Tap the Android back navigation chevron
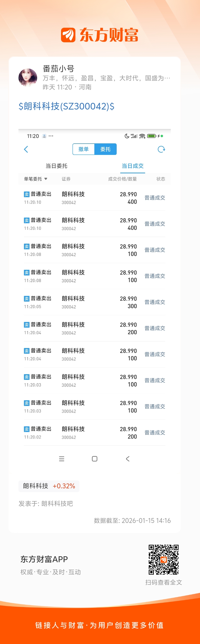The width and height of the screenshot is (200, 644). 128,459
